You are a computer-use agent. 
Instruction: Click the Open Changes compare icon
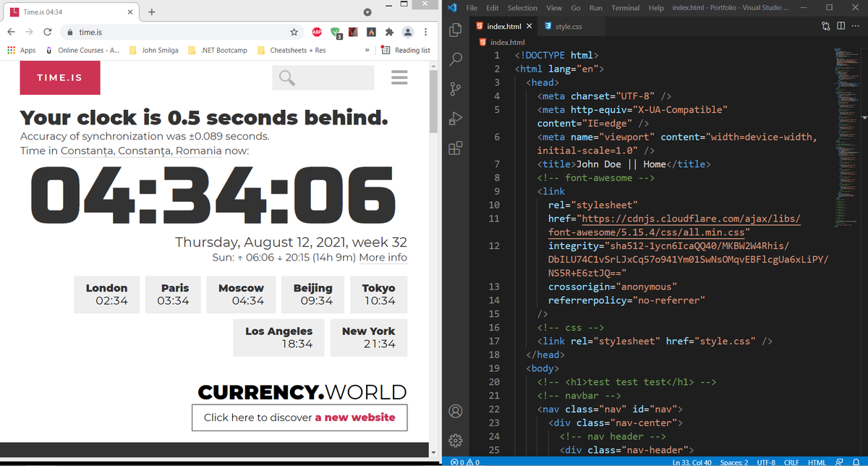[x=826, y=27]
